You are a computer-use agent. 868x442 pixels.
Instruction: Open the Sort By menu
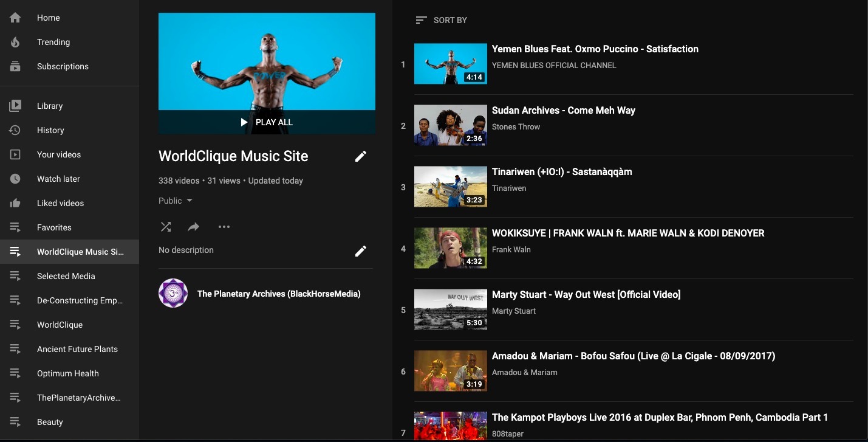pyautogui.click(x=442, y=20)
